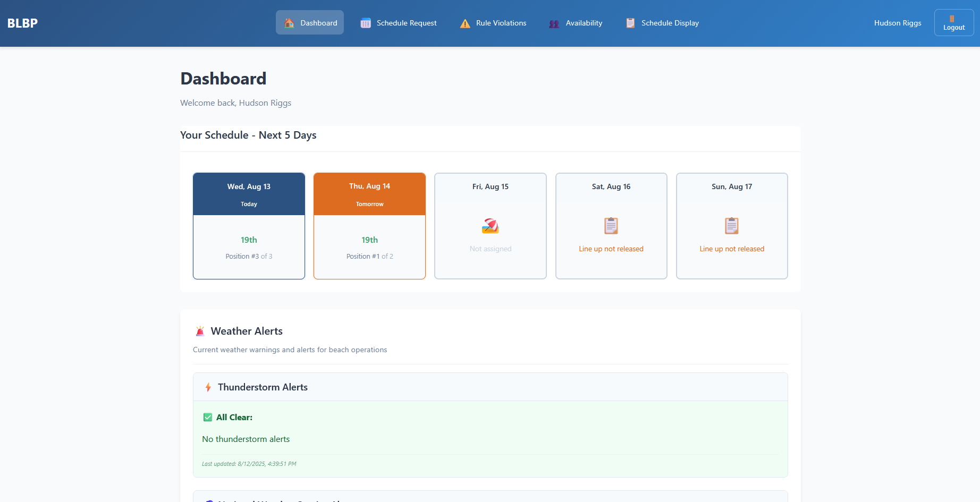
Task: Click the BLBP logo
Action: click(22, 23)
